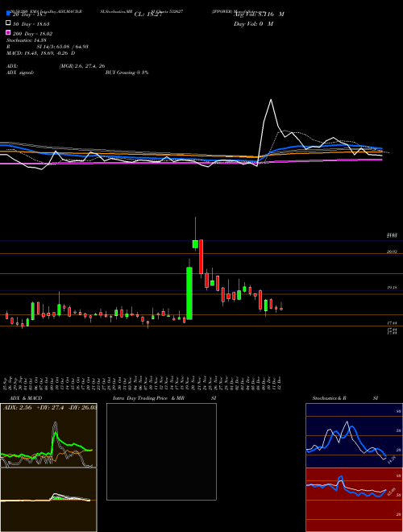Viewport: 403px width, 532px height.
Task: Click the 'ADX: 2.56' value in the indicator panel
Action: coord(17,408)
